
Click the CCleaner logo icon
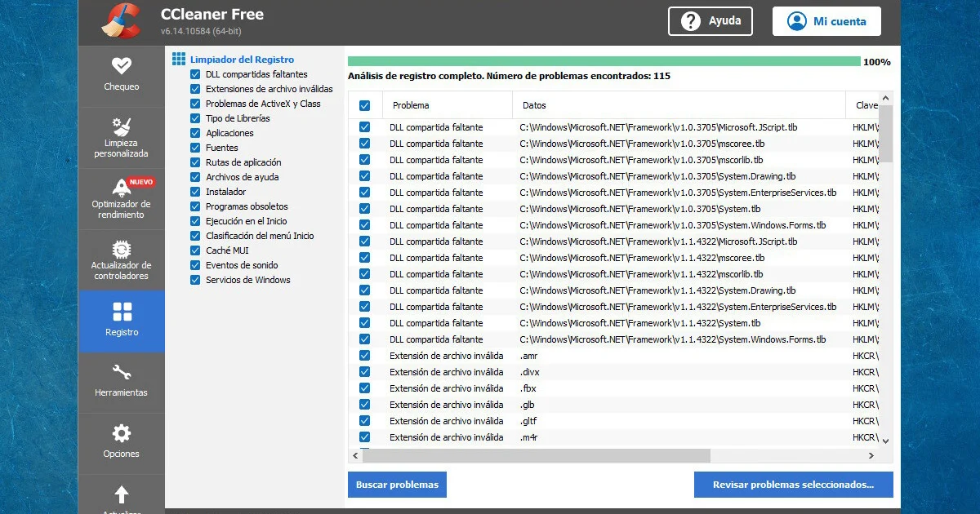[x=120, y=20]
